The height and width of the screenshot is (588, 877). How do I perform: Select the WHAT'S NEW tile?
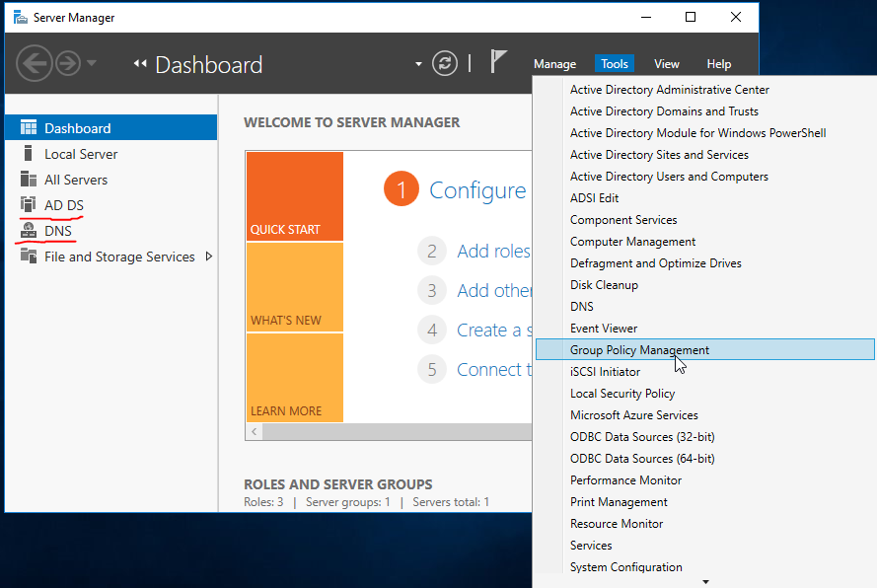[x=295, y=287]
